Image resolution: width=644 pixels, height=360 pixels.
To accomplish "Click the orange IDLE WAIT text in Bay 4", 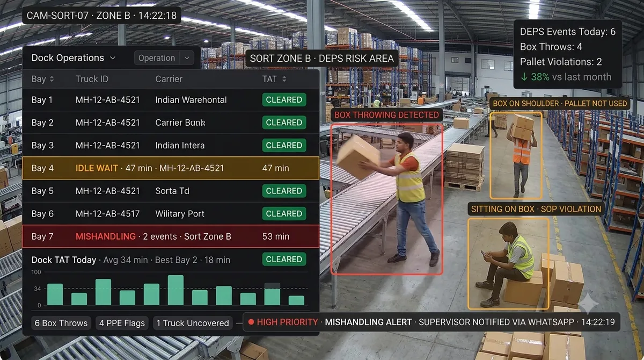I will point(97,168).
